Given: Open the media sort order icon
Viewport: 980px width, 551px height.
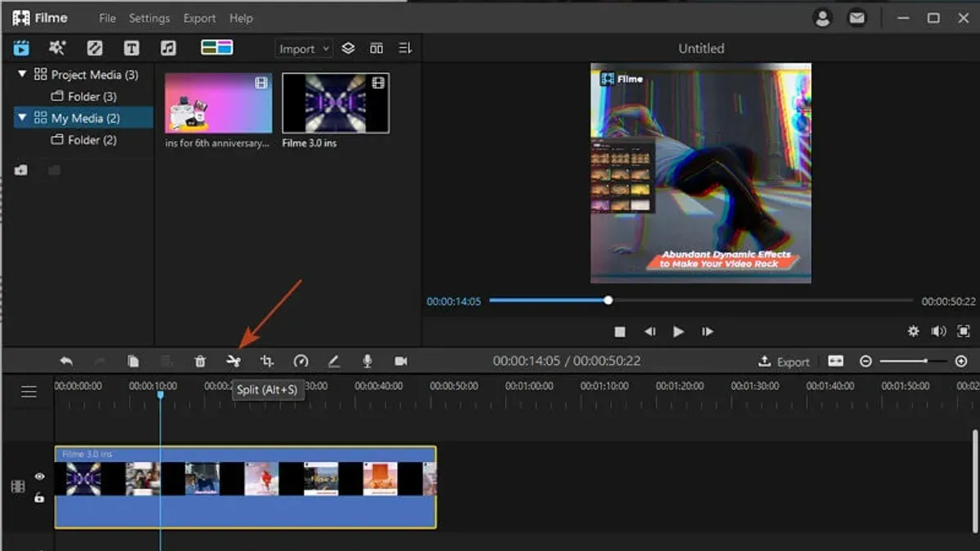Looking at the screenshot, I should pos(405,48).
